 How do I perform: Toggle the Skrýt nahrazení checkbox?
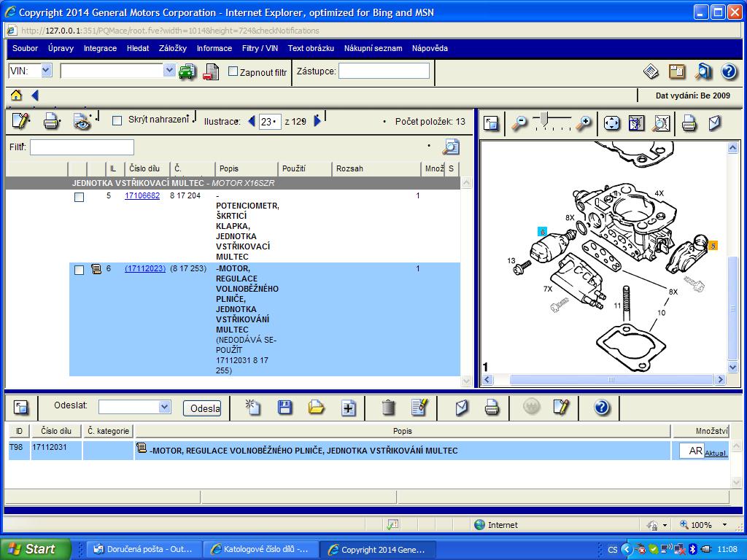pyautogui.click(x=117, y=121)
